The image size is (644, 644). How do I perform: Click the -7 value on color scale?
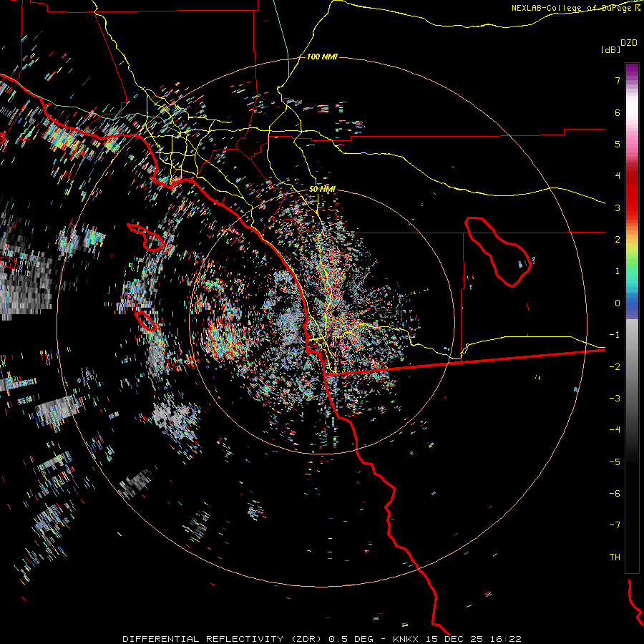pos(615,525)
